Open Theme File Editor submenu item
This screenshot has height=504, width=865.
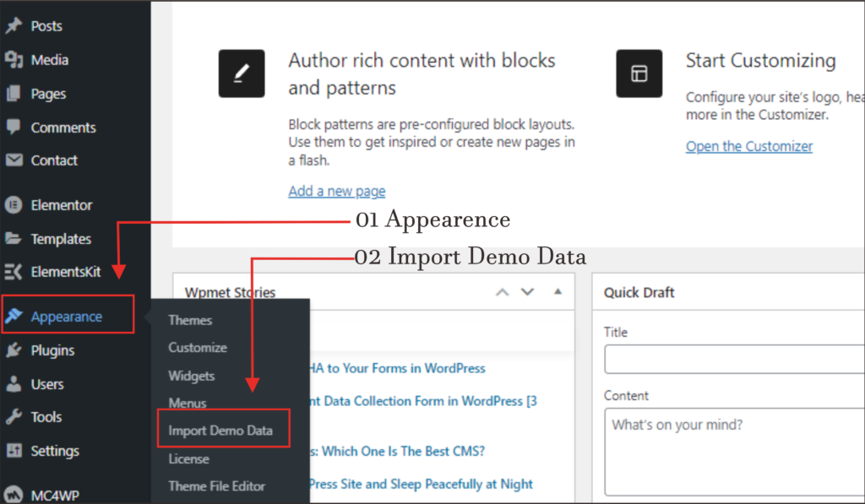point(217,485)
